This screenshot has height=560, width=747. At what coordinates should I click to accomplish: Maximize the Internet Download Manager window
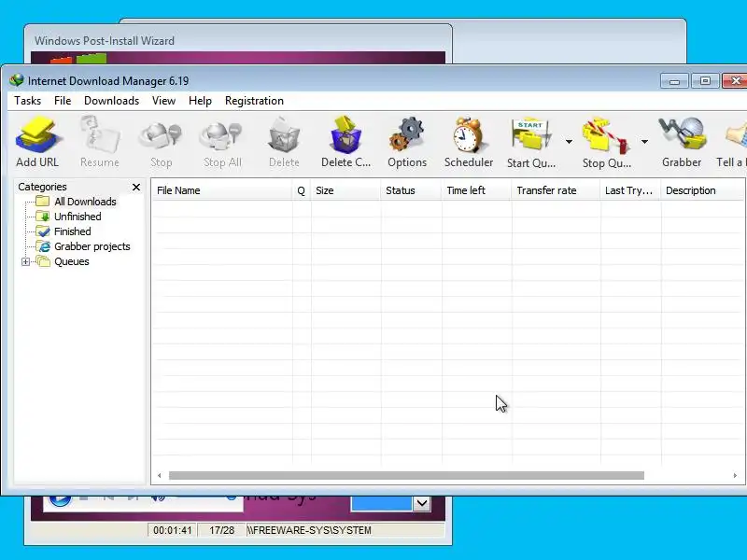click(x=705, y=81)
